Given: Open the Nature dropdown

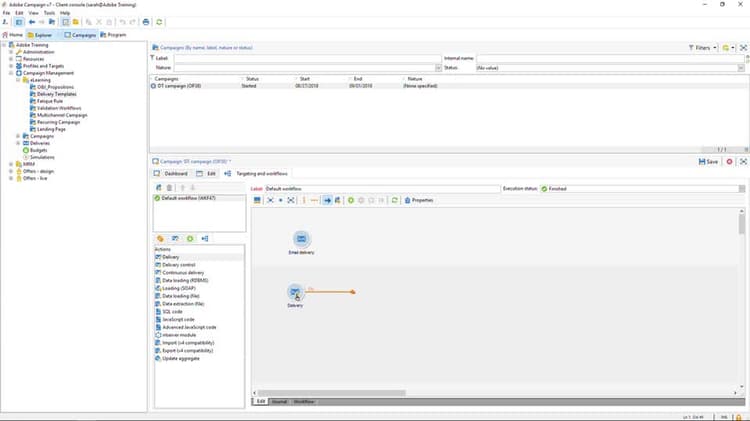Looking at the screenshot, I should 438,68.
